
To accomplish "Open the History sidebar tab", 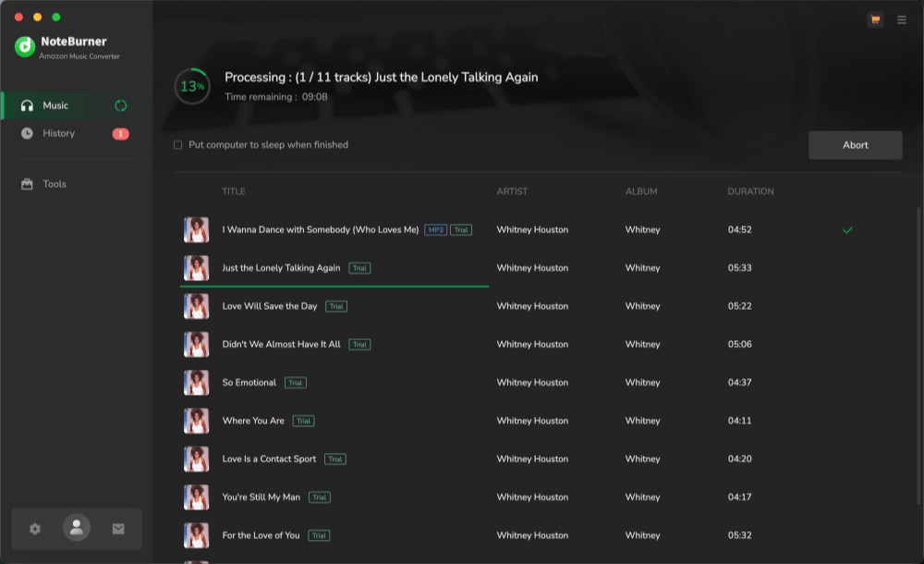I will [77, 133].
